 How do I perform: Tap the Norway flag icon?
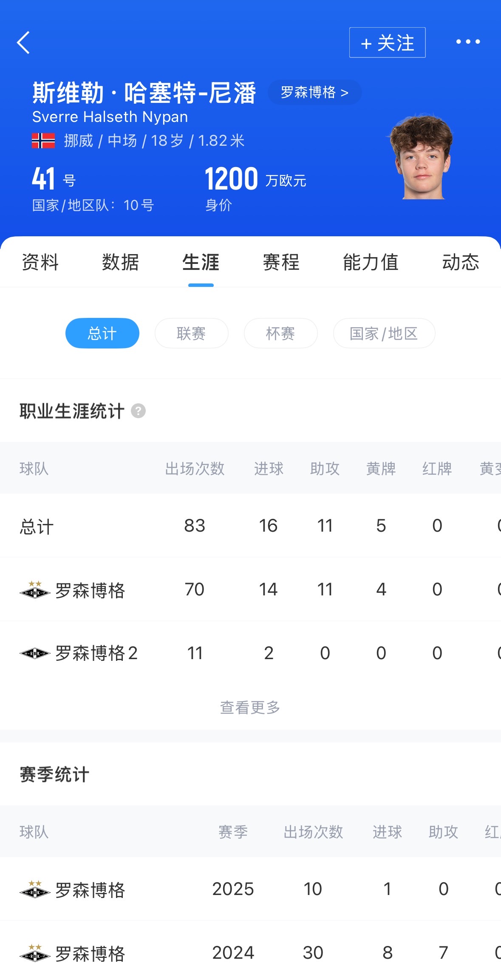43,141
